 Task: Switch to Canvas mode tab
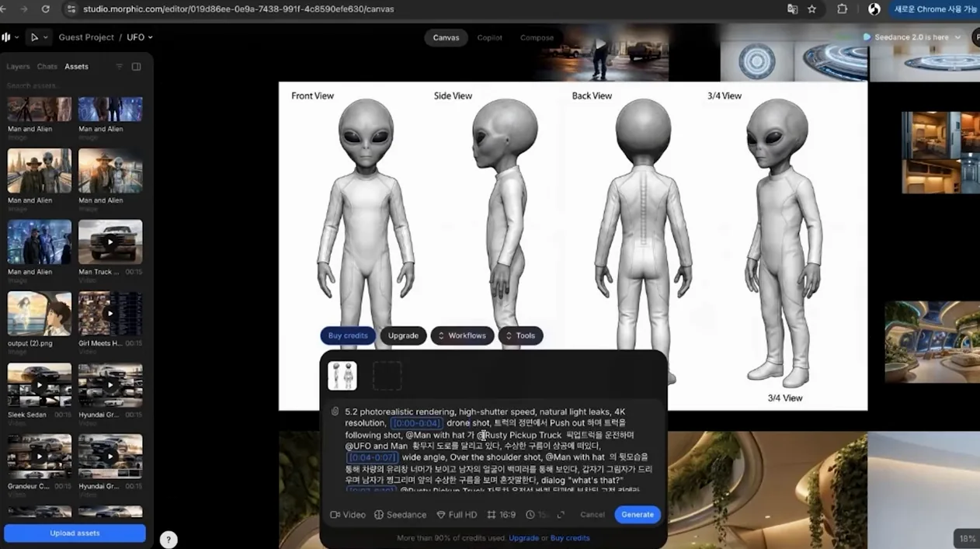446,37
